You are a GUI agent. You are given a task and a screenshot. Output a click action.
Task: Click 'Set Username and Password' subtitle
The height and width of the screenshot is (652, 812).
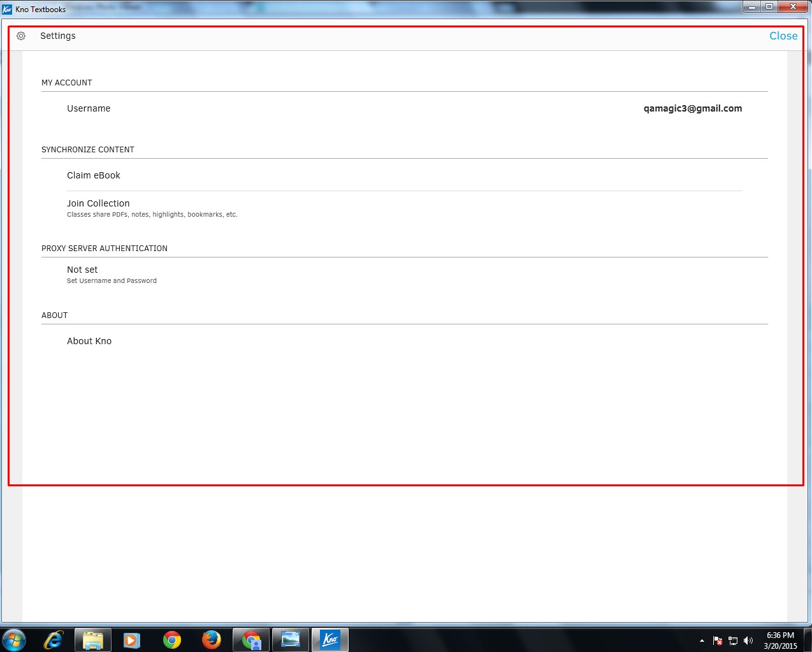[112, 280]
